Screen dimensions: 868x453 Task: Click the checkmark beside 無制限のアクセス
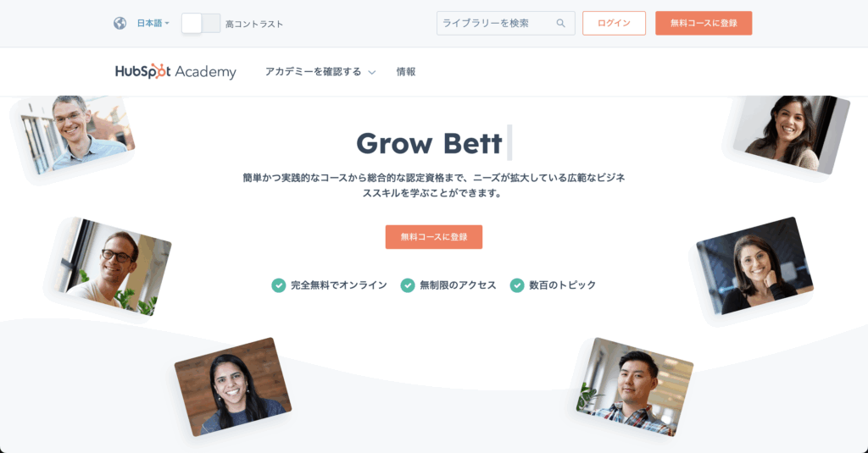pyautogui.click(x=408, y=285)
